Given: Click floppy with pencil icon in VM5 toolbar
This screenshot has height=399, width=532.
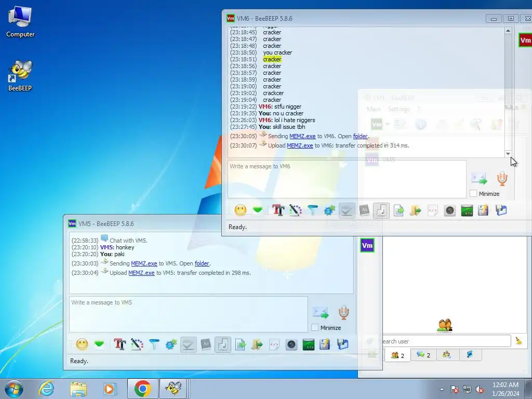Looking at the screenshot, I should [325, 344].
